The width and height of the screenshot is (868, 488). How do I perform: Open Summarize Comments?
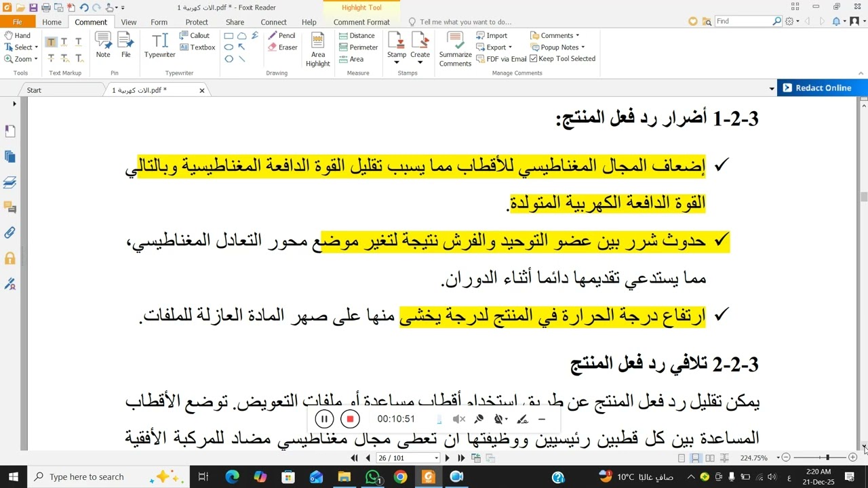[x=455, y=49]
